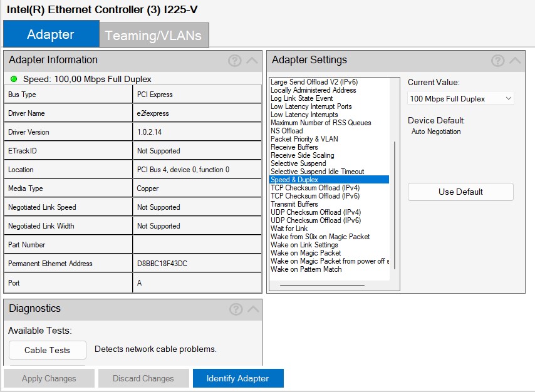535x392 pixels.
Task: Open help for Adapter Settings panel
Action: pos(497,61)
